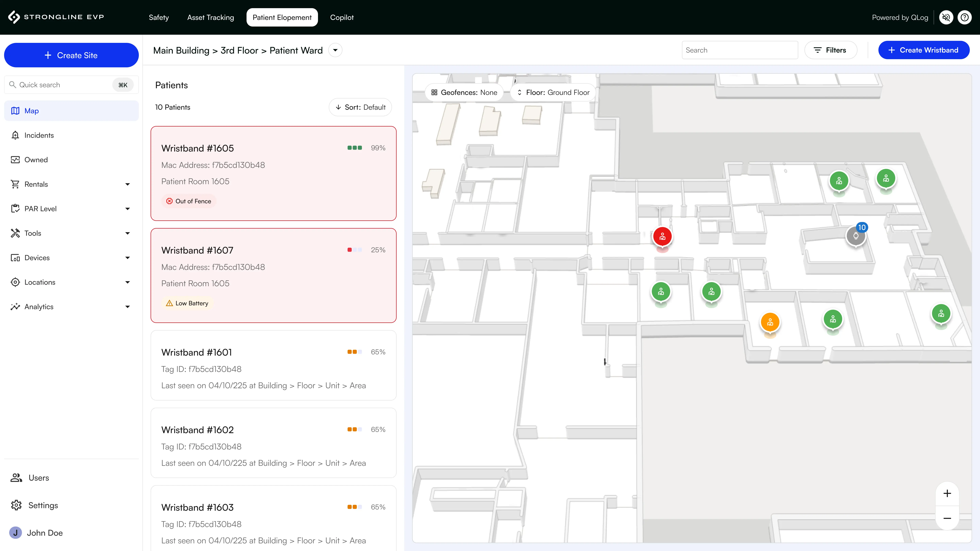This screenshot has width=980, height=551.
Task: Click the Analytics chart icon
Action: click(x=15, y=307)
